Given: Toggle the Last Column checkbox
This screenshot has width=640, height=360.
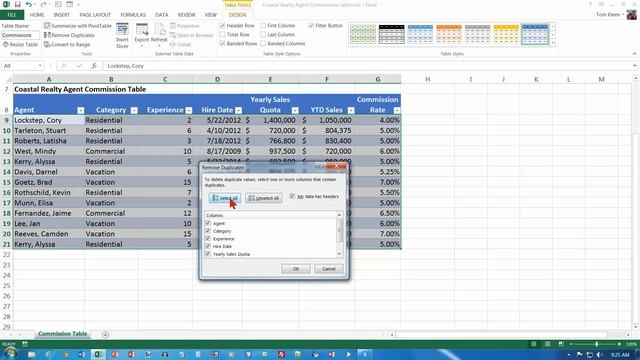Looking at the screenshot, I should click(x=263, y=34).
